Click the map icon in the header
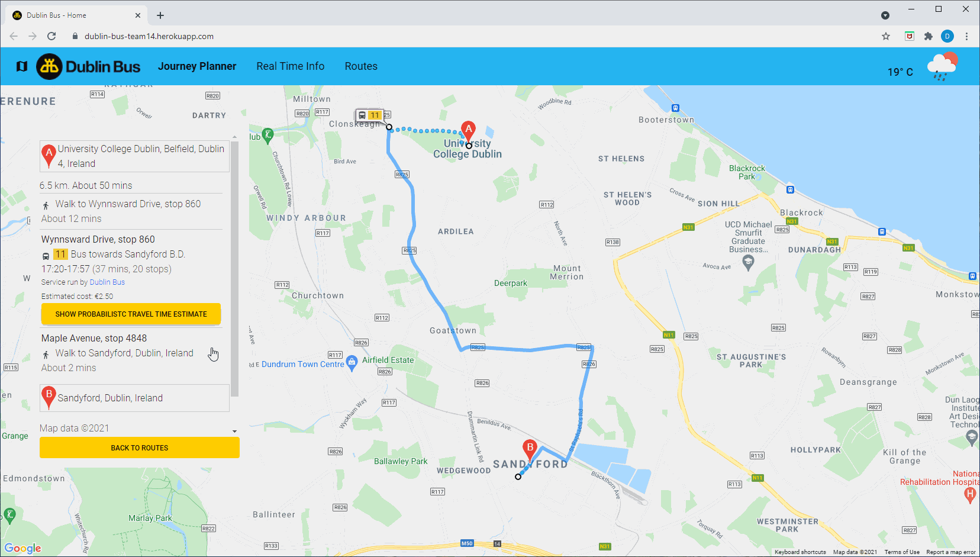The height and width of the screenshot is (557, 980). pos(22,66)
